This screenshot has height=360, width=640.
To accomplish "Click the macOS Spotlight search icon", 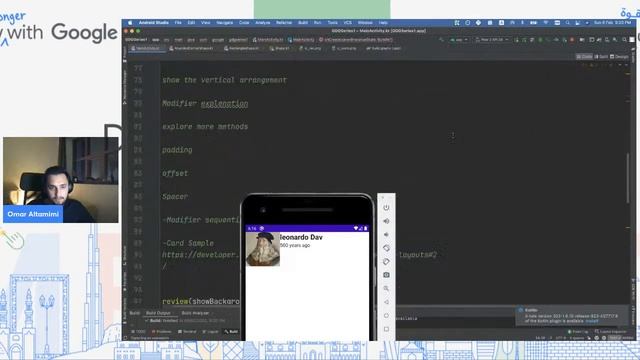I will coord(567,23).
